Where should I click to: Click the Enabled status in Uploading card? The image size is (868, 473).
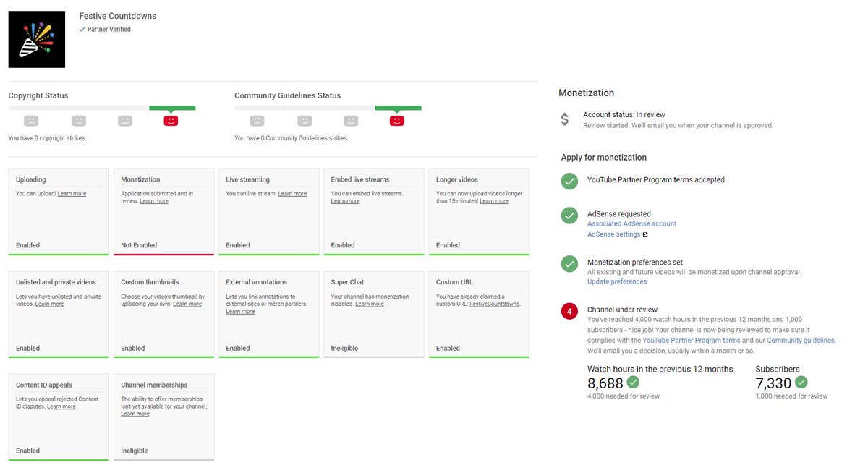click(27, 245)
